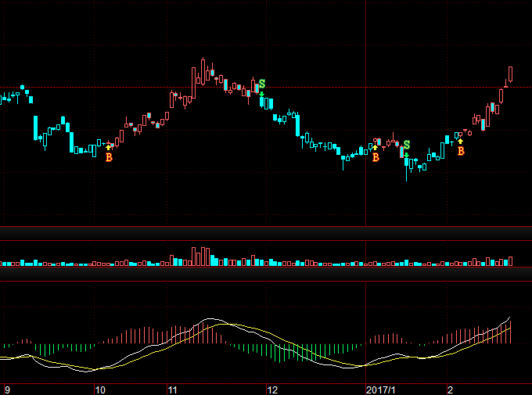Click the tall cyan candlestick in mid-December
Viewport: 532px width, 395px height.
[297, 125]
